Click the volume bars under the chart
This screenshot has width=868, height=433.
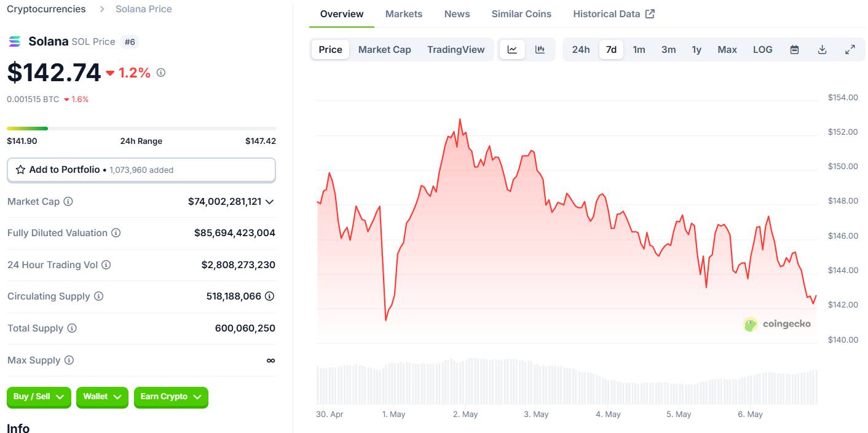click(567, 381)
